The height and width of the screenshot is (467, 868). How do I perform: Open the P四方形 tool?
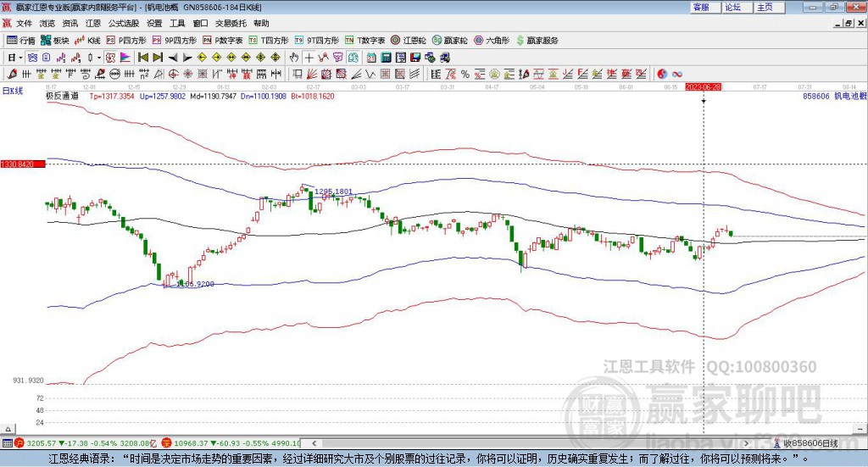click(126, 41)
